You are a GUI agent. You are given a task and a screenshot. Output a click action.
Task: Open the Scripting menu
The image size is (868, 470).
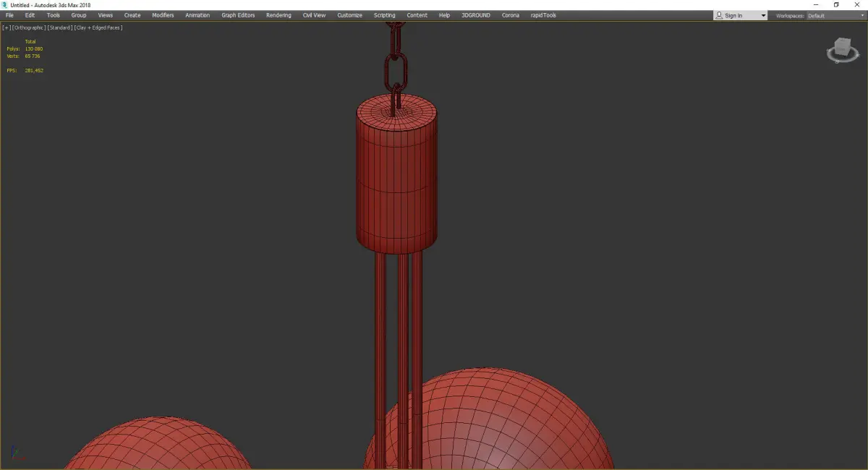click(x=385, y=15)
